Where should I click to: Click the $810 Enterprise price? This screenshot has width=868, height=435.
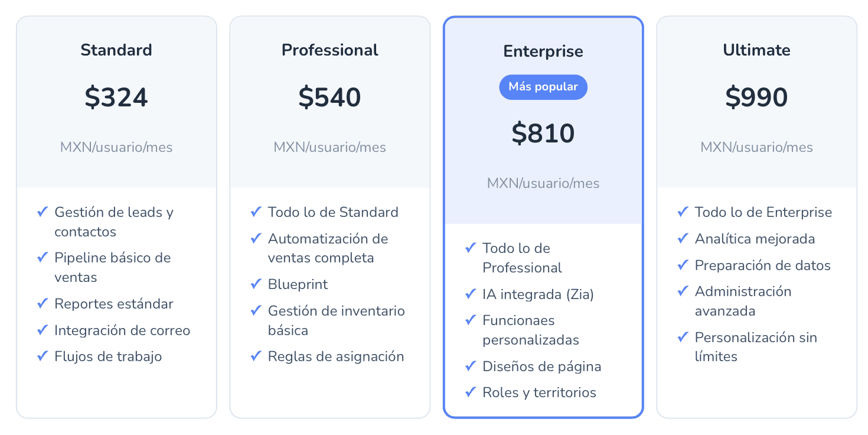click(x=543, y=134)
